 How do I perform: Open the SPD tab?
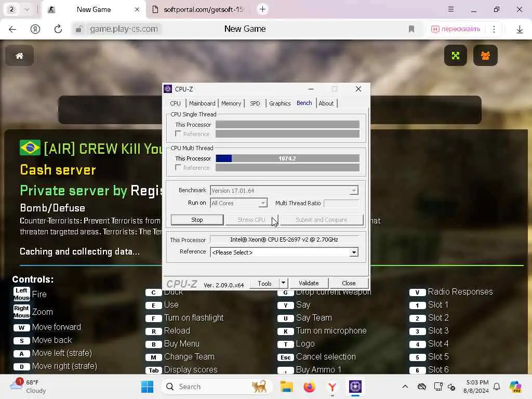point(255,103)
